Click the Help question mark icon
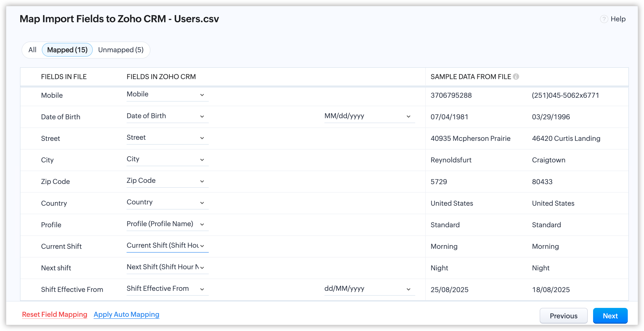 [604, 19]
